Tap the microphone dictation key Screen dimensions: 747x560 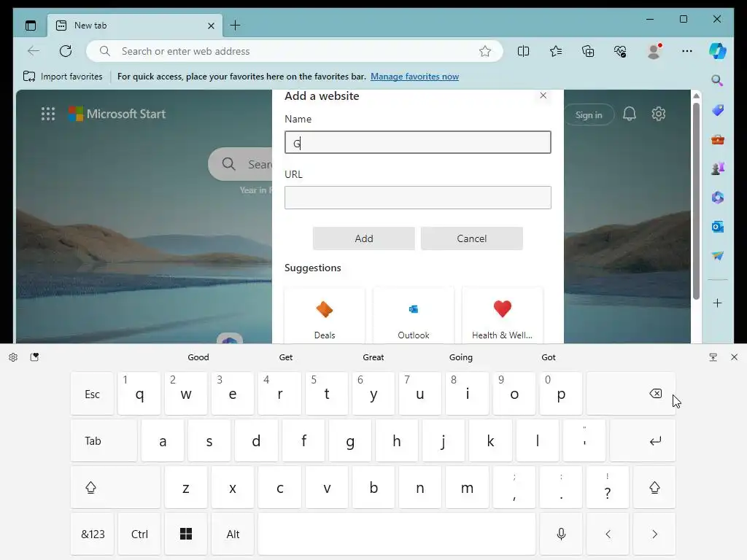(x=561, y=534)
